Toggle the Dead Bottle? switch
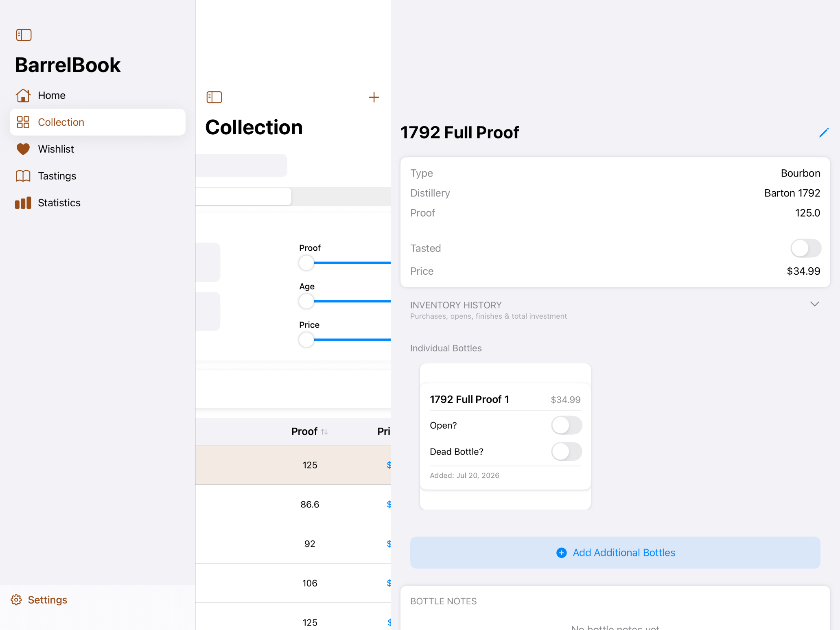 pos(567,452)
